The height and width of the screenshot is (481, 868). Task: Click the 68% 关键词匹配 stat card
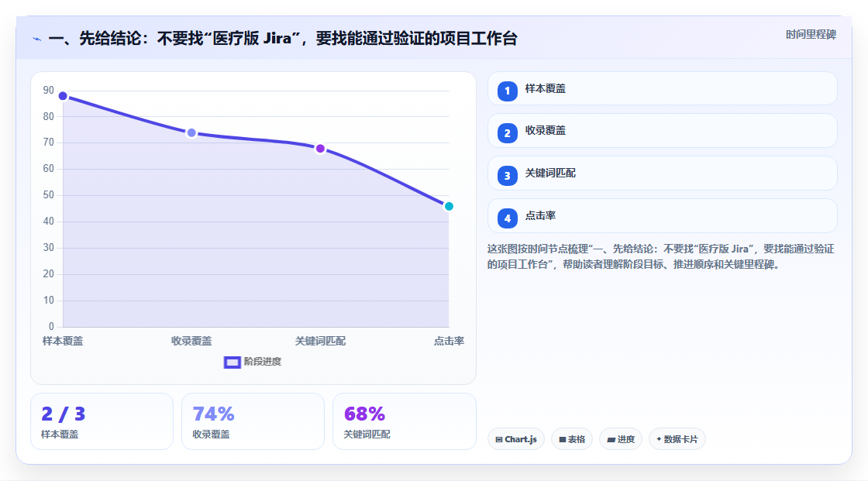pyautogui.click(x=404, y=421)
